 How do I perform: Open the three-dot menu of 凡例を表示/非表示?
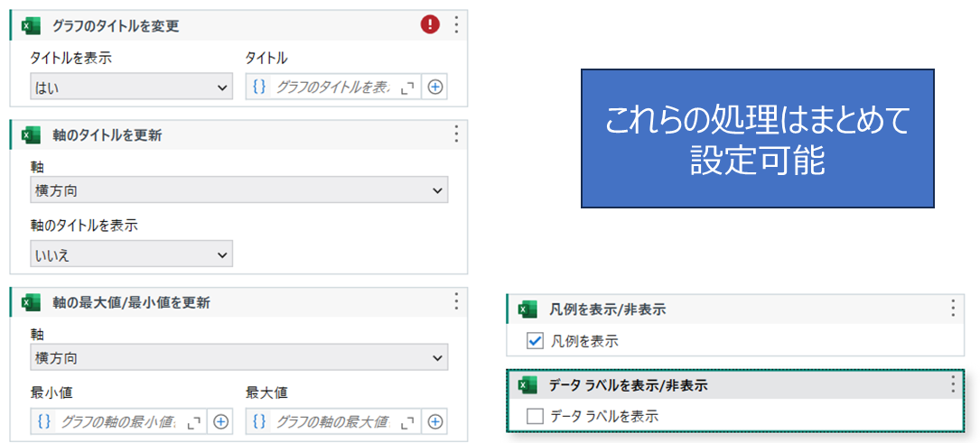coord(953,309)
